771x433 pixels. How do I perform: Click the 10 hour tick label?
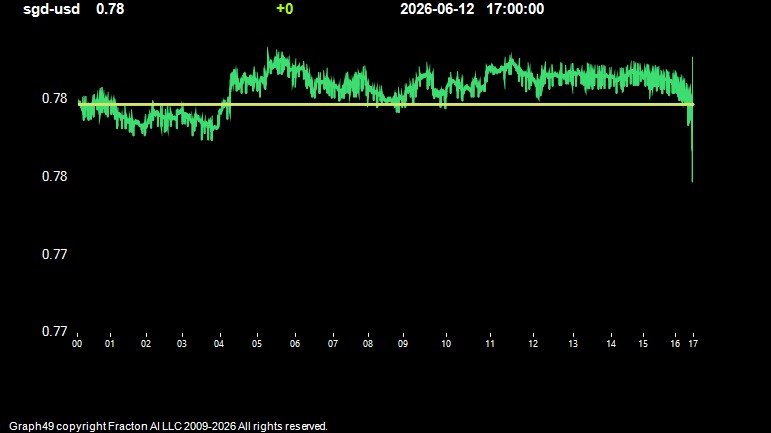pyautogui.click(x=446, y=344)
